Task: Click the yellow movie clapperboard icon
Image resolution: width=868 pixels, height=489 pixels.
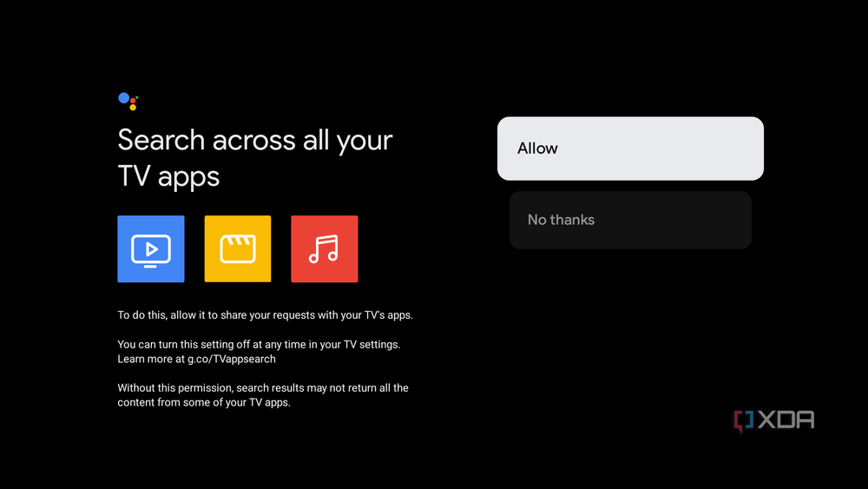Action: tap(238, 248)
